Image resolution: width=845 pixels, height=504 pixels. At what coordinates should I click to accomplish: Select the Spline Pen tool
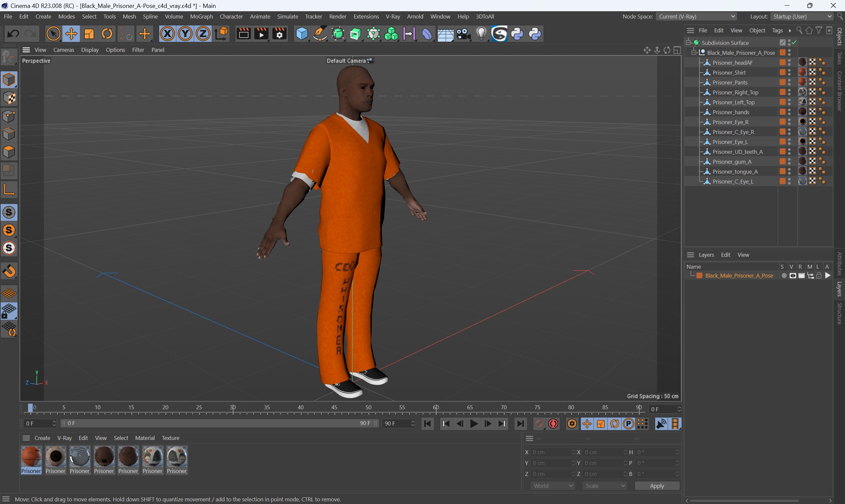pos(319,34)
